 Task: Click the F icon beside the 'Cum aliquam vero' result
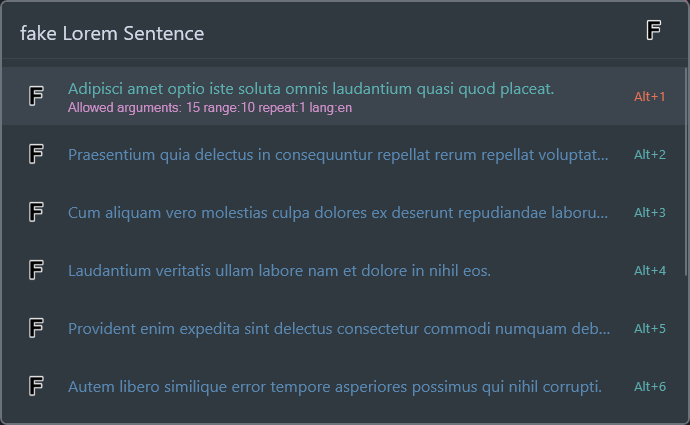[x=36, y=212]
